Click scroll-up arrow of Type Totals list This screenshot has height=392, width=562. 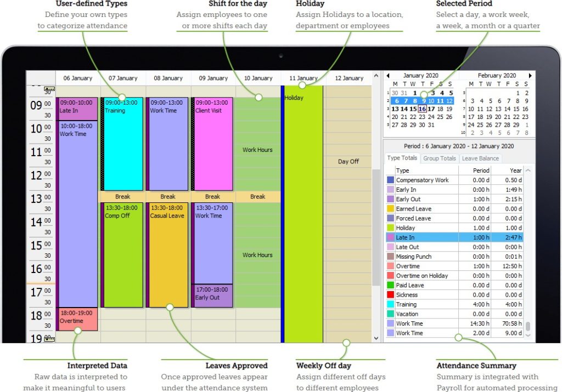[x=528, y=171]
